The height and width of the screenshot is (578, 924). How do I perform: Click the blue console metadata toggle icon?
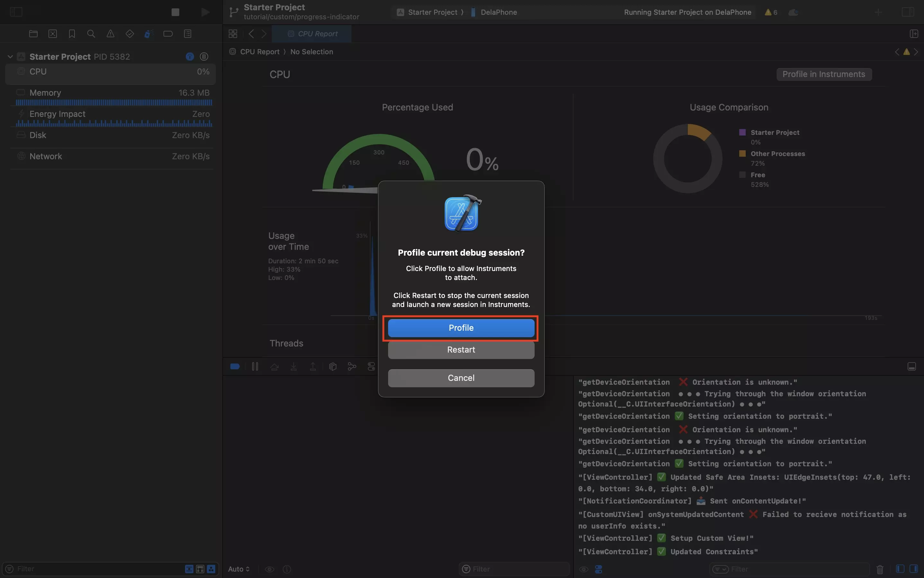[599, 569]
